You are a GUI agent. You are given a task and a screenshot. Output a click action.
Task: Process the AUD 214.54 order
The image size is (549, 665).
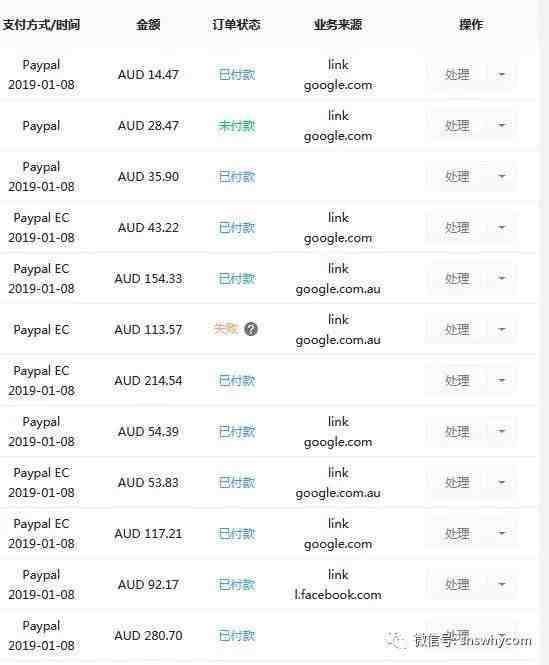pyautogui.click(x=457, y=380)
